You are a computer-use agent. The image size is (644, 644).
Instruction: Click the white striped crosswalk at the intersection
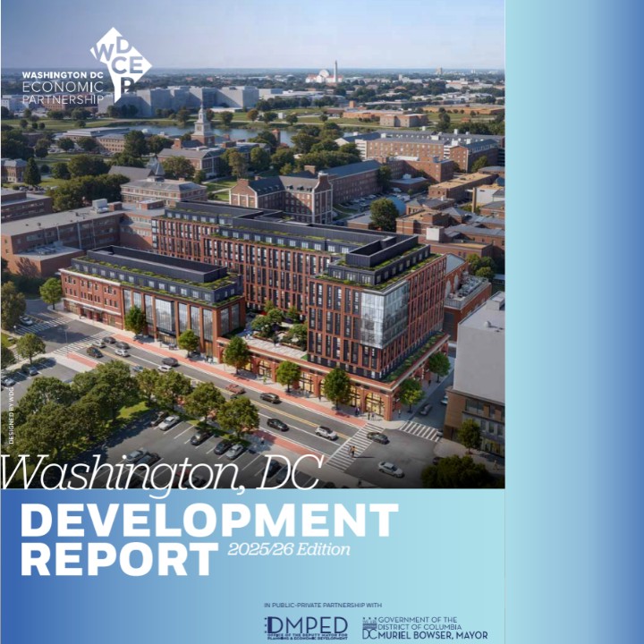coord(349,447)
